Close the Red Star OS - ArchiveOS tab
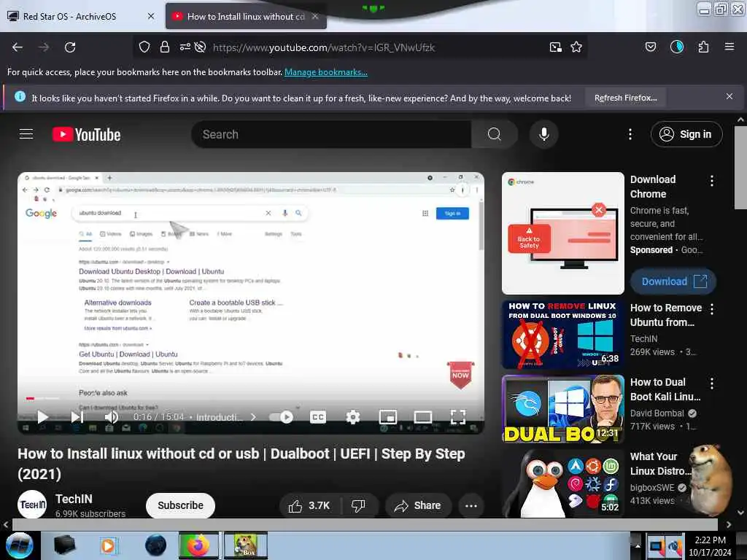 coord(151,16)
